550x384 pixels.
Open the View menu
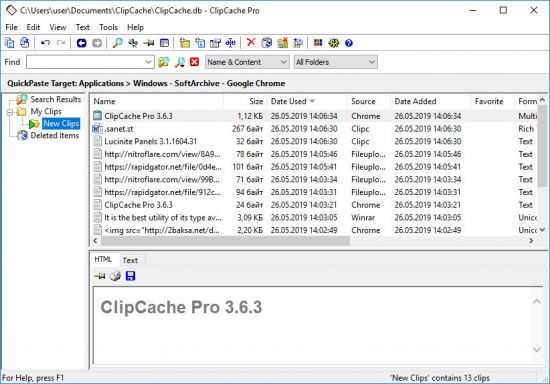pyautogui.click(x=58, y=27)
